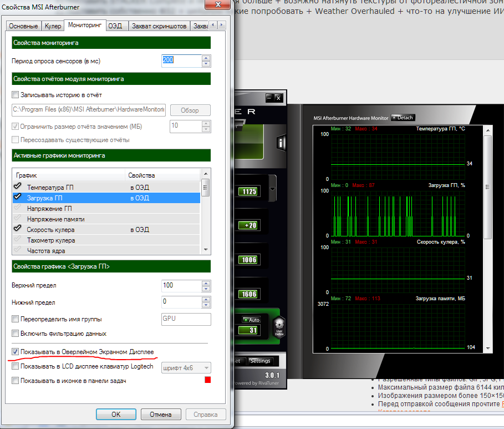Click the tab strip scroll-left arrow
This screenshot has width=504, height=429.
(x=213, y=25)
